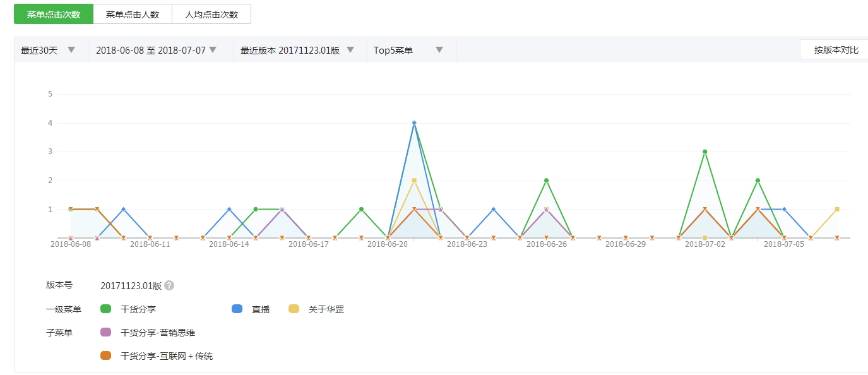Click the blue diamond peak marker at value 4
This screenshot has width=868, height=375.
(x=414, y=123)
